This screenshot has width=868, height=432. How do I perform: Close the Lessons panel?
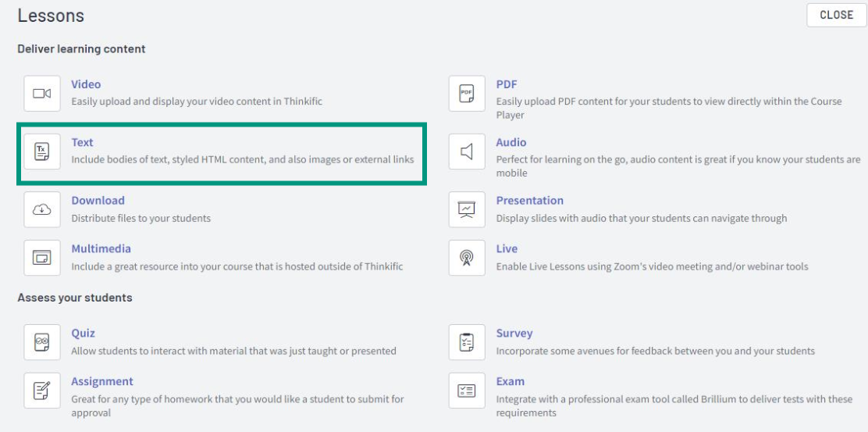coord(837,15)
